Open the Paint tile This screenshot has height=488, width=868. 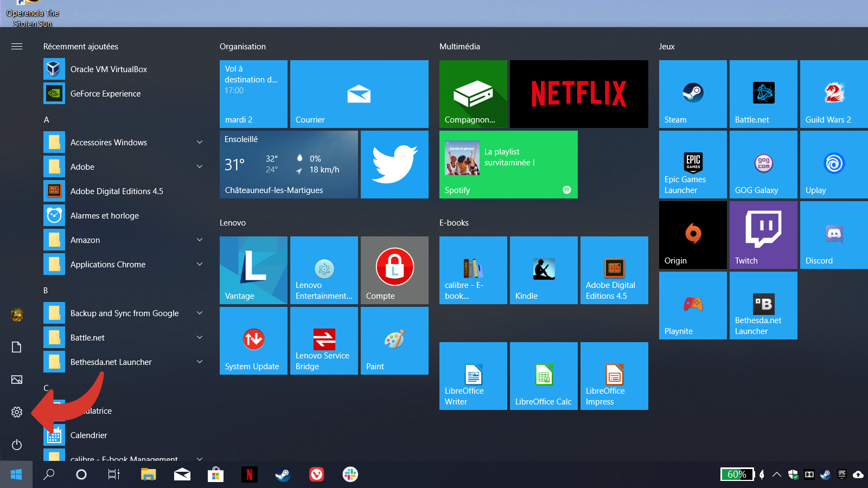pyautogui.click(x=394, y=341)
